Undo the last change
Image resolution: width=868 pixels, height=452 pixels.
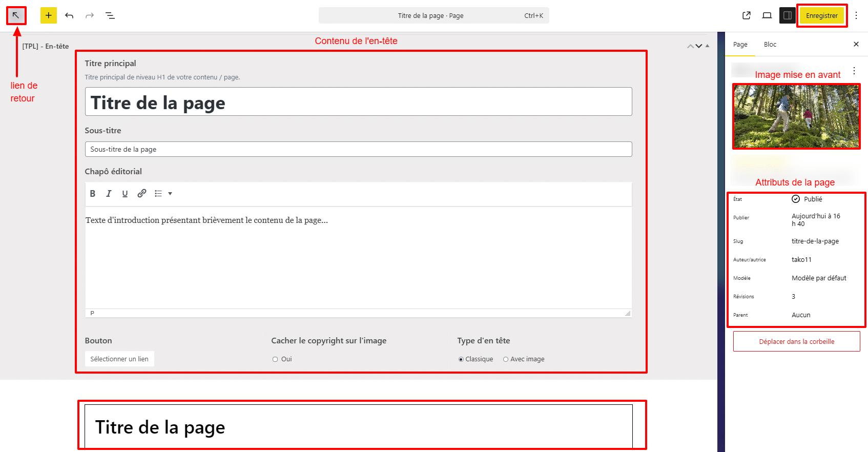tap(69, 15)
